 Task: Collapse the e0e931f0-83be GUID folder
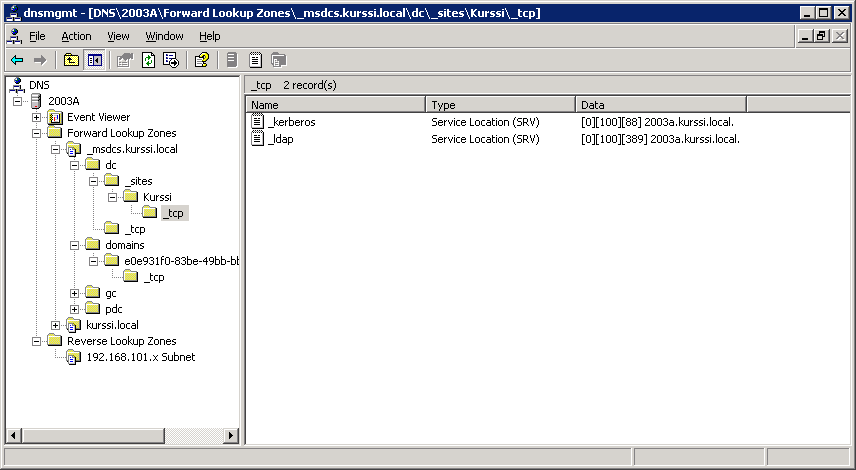[93, 261]
